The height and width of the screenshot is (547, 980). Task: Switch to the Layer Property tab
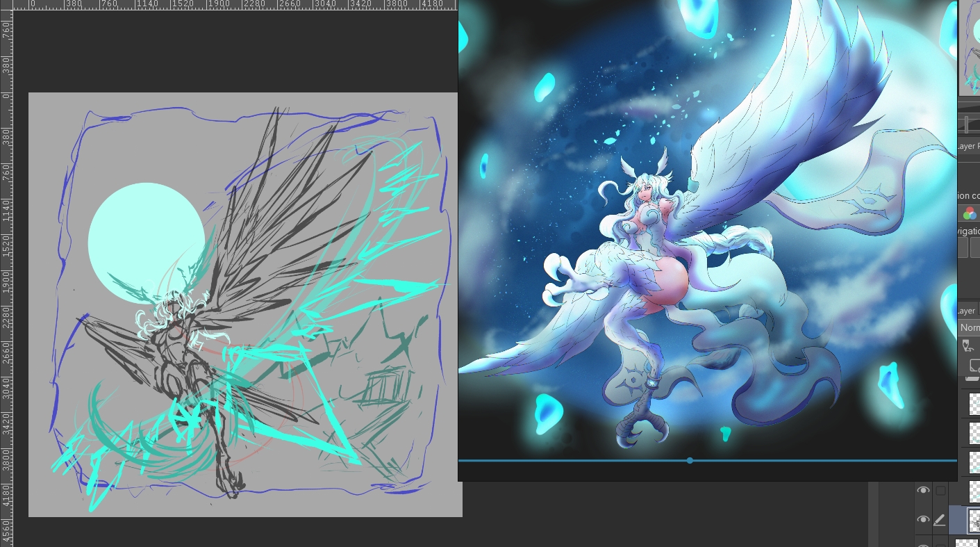[x=968, y=147]
